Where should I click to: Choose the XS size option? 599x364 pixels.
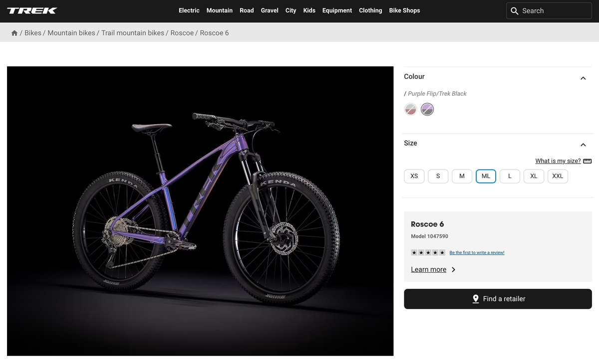click(414, 176)
